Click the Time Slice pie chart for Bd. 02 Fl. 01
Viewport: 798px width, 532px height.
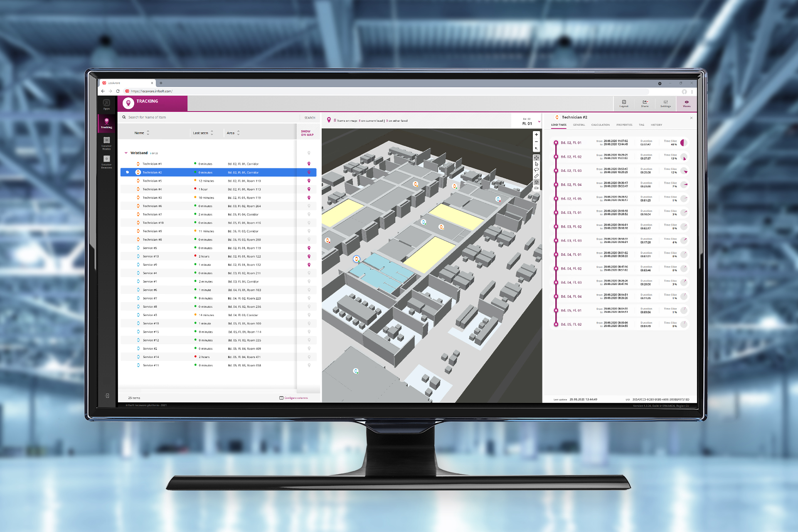pyautogui.click(x=684, y=142)
